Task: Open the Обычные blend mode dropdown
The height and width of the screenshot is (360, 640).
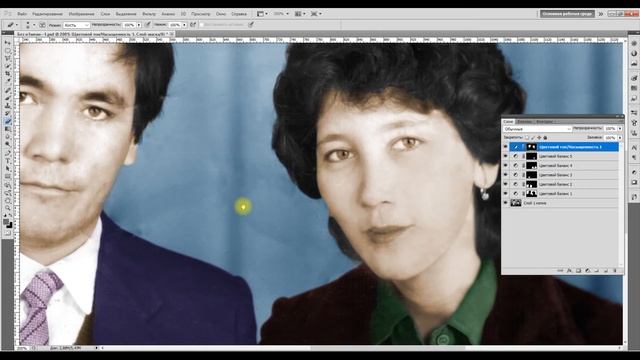Action: tap(537, 129)
